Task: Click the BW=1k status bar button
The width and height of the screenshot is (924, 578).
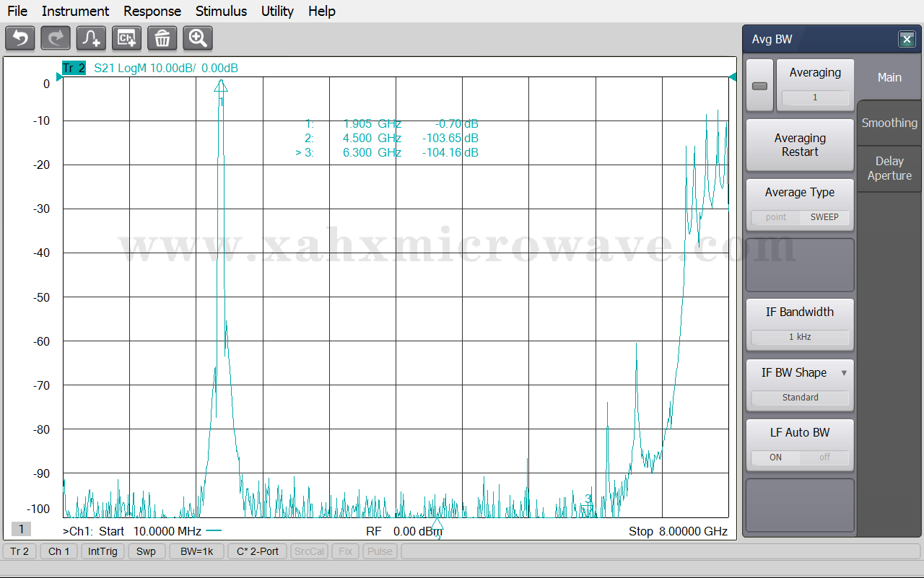Action: coord(196,551)
